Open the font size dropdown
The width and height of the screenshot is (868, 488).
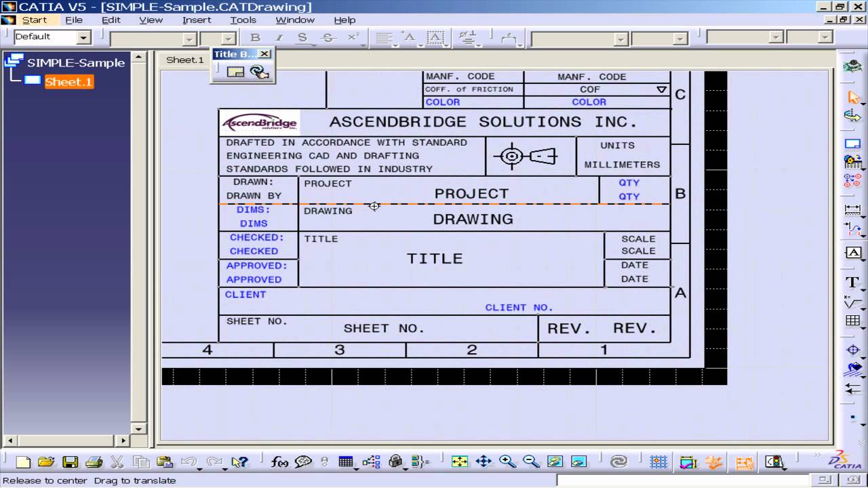click(x=229, y=39)
